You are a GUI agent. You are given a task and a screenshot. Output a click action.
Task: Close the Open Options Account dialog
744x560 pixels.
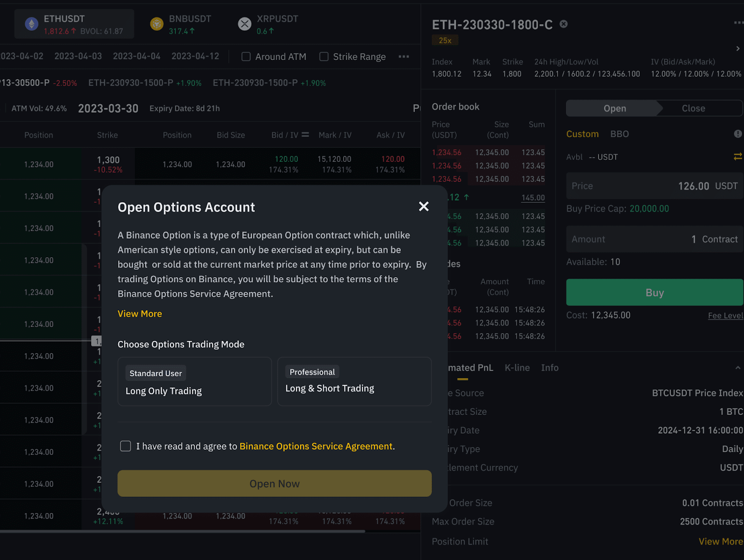pos(424,207)
